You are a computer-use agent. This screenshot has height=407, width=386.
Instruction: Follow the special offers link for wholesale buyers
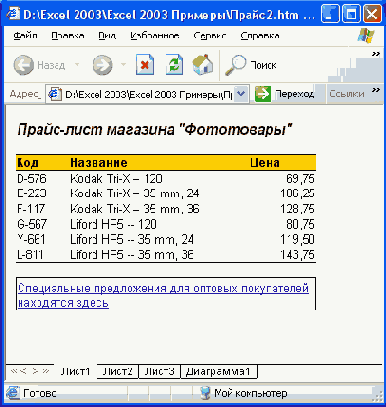pyautogui.click(x=163, y=296)
